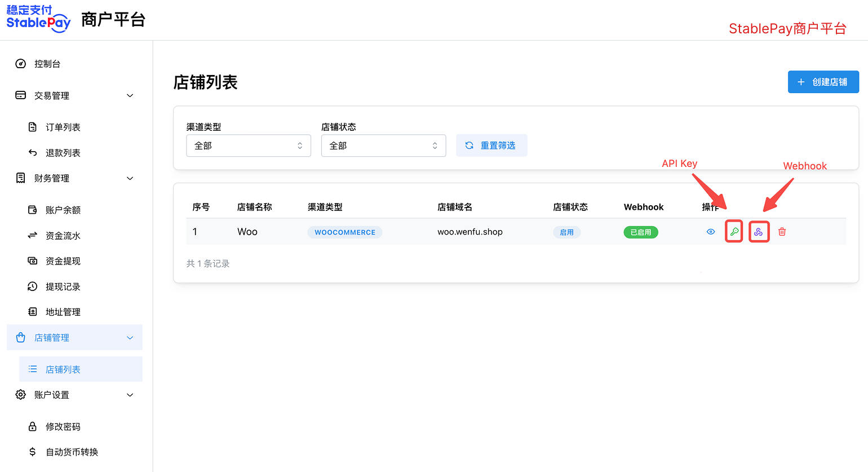Open the 渠道类型 dropdown
Image resolution: width=868 pixels, height=472 pixels.
point(248,145)
